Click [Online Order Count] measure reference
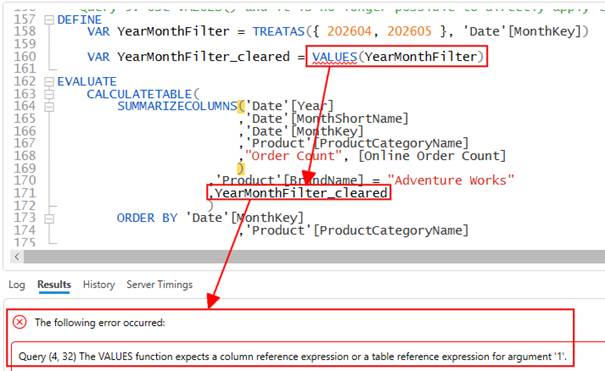605x371 pixels. (x=432, y=156)
